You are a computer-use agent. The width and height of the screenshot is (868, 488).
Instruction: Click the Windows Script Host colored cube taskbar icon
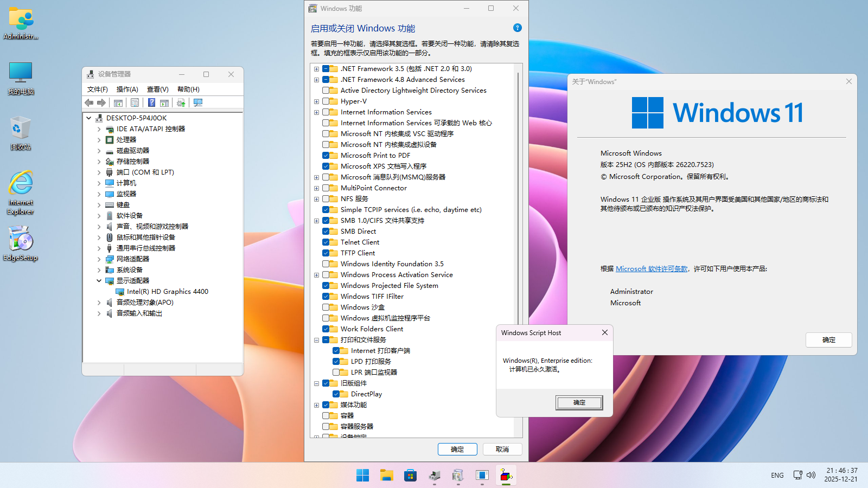point(506,476)
